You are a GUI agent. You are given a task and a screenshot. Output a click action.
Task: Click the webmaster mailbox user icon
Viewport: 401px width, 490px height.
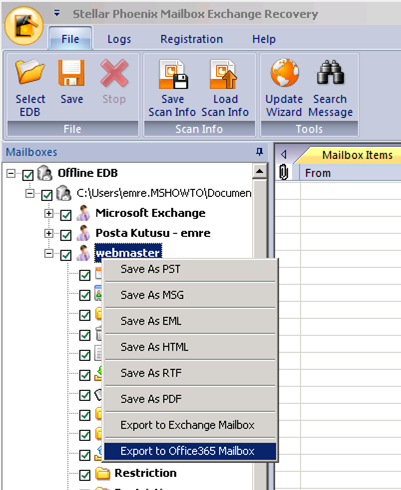(83, 253)
